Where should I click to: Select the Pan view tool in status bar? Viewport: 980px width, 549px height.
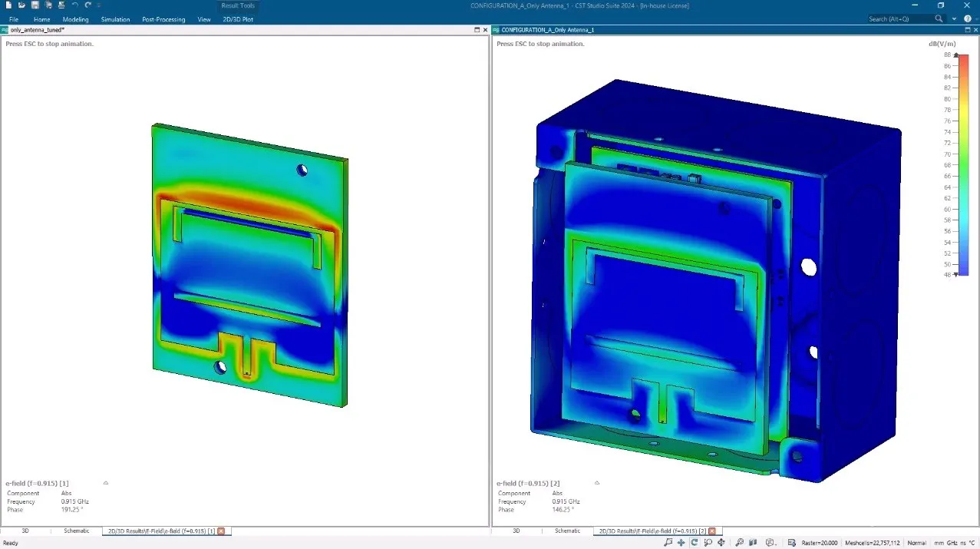[x=681, y=543]
